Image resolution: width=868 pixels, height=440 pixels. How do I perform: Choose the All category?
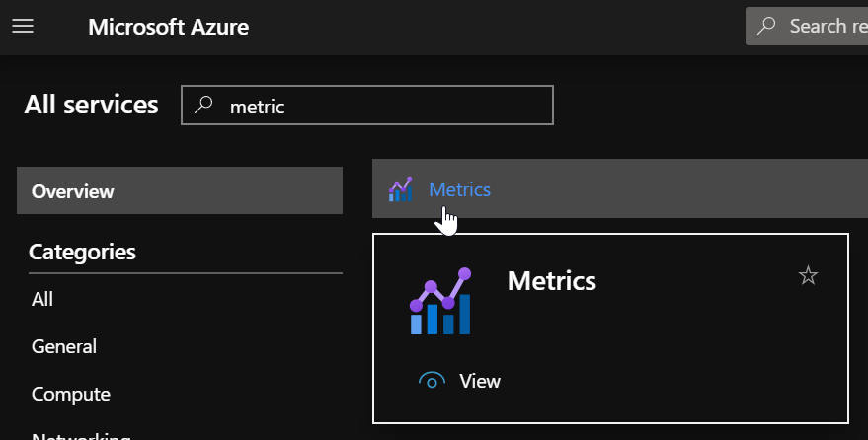pyautogui.click(x=42, y=299)
